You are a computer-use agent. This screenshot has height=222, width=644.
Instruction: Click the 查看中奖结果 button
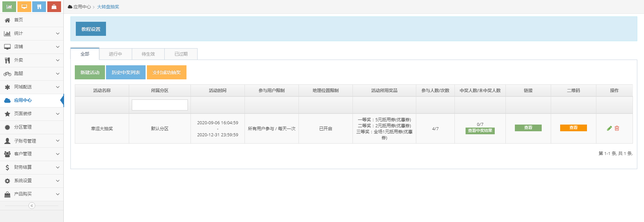click(x=480, y=131)
